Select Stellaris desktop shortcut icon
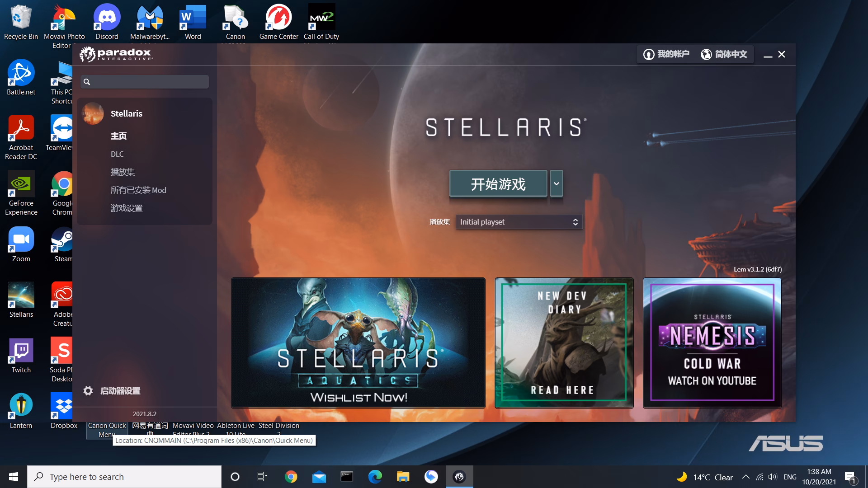 click(x=21, y=300)
